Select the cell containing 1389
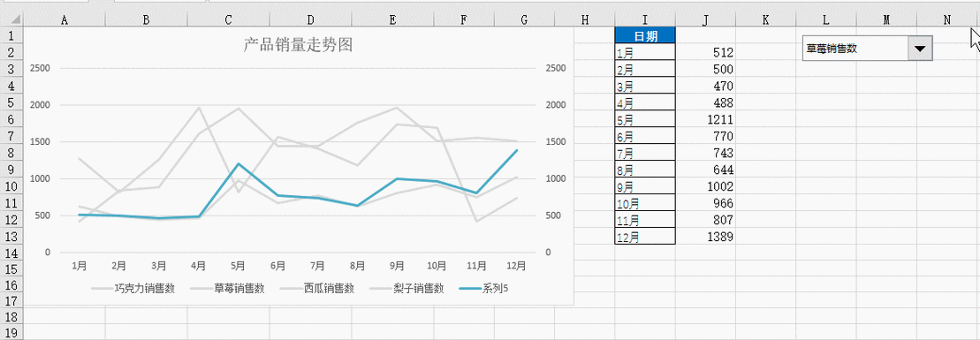The height and width of the screenshot is (340, 980). click(x=705, y=237)
